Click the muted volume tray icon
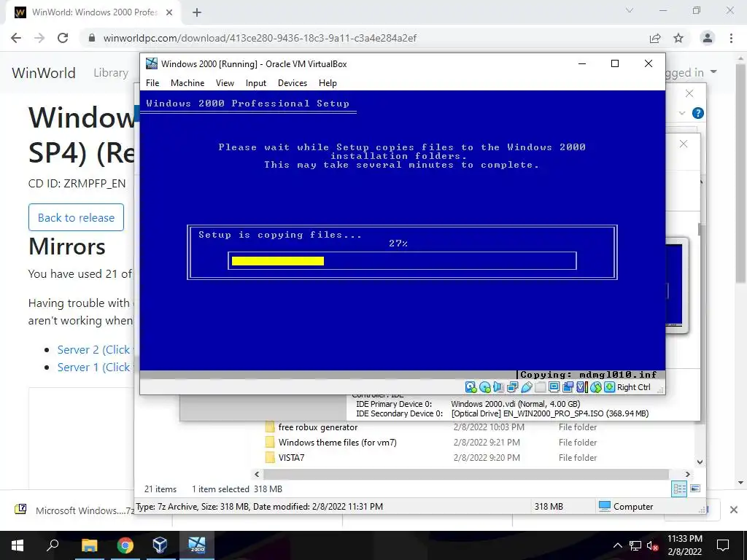 click(x=652, y=545)
